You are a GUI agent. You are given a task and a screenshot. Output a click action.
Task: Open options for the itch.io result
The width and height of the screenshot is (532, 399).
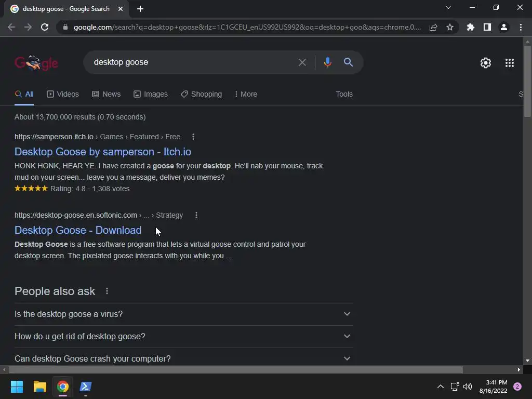193,137
